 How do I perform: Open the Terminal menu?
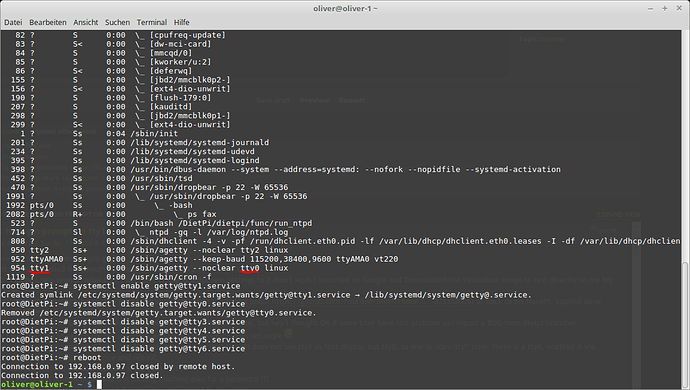tap(152, 22)
